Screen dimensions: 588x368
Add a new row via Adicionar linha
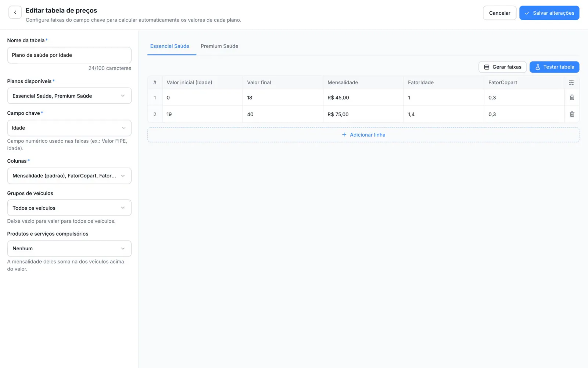coord(363,135)
